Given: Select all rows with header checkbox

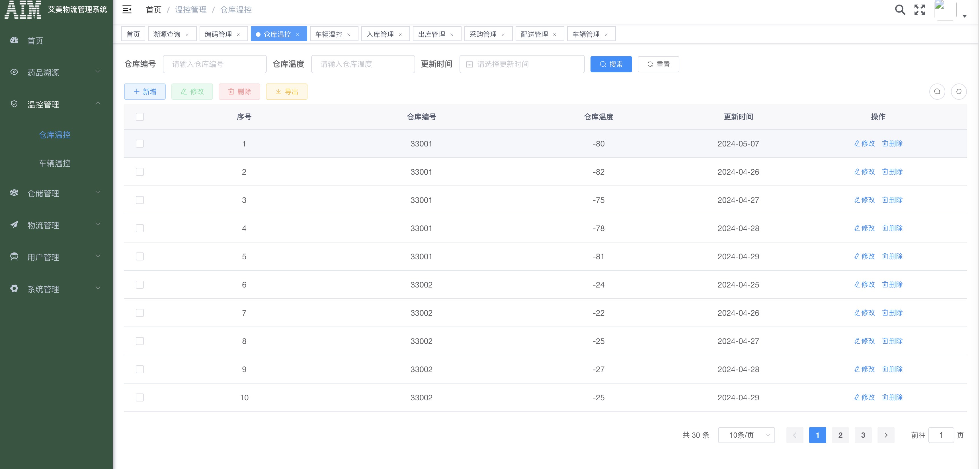Looking at the screenshot, I should (x=140, y=117).
